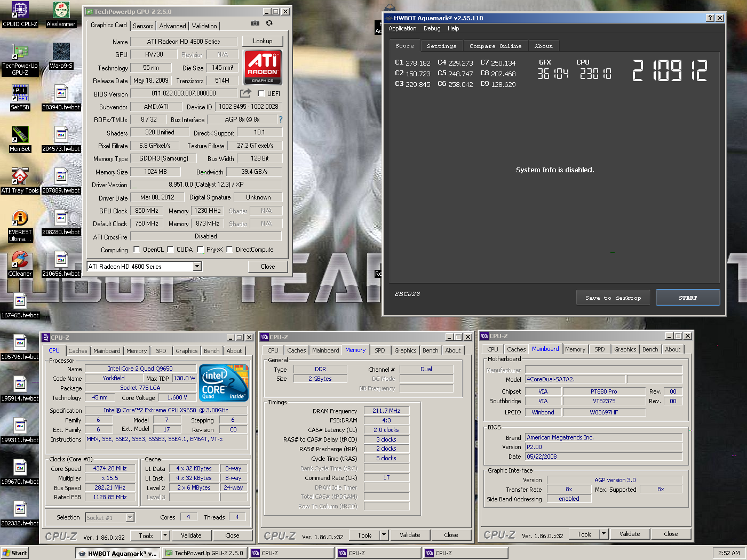Switch to the Sensors tab in GPU-Z
The height and width of the screenshot is (560, 747).
143,26
